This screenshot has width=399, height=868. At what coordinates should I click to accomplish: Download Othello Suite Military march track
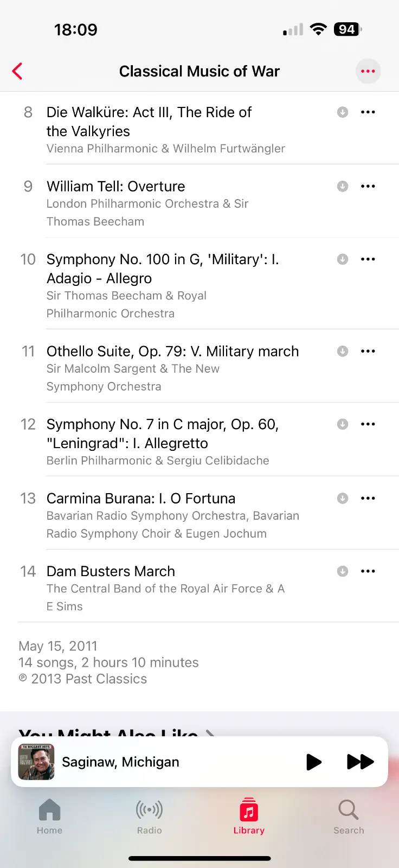point(343,351)
